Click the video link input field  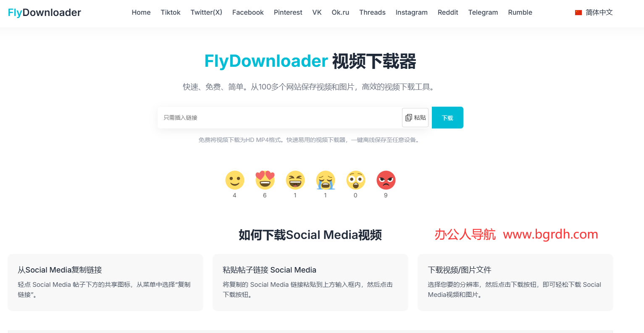pyautogui.click(x=277, y=118)
